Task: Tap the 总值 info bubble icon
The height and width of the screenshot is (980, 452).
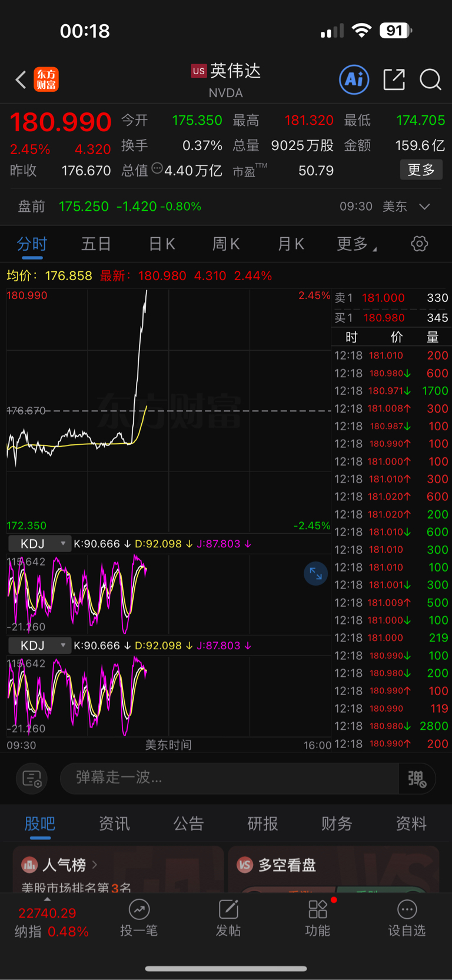Action: point(157,168)
